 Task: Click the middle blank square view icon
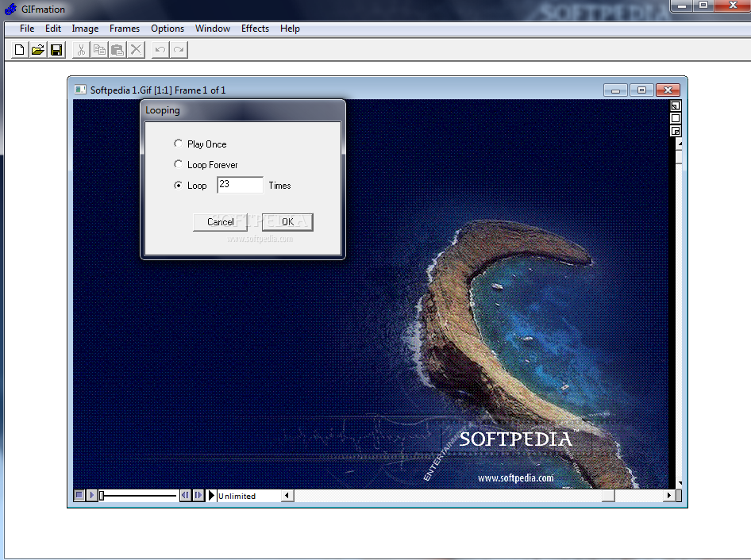676,118
